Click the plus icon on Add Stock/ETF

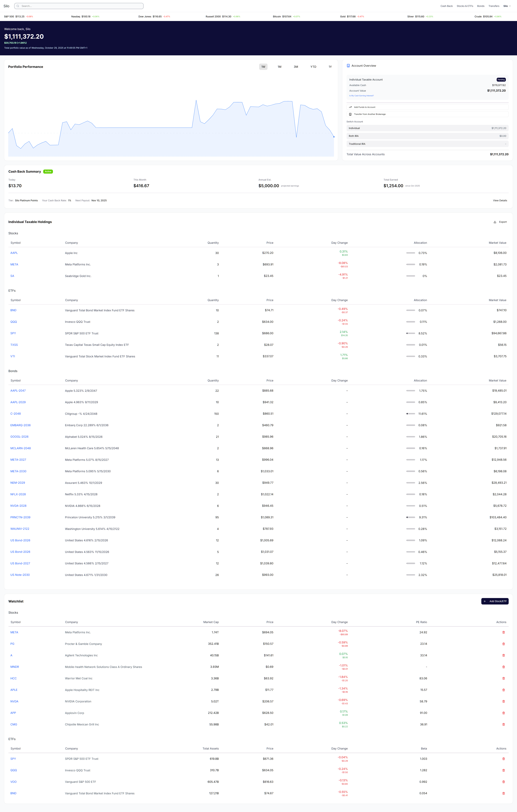[485, 601]
